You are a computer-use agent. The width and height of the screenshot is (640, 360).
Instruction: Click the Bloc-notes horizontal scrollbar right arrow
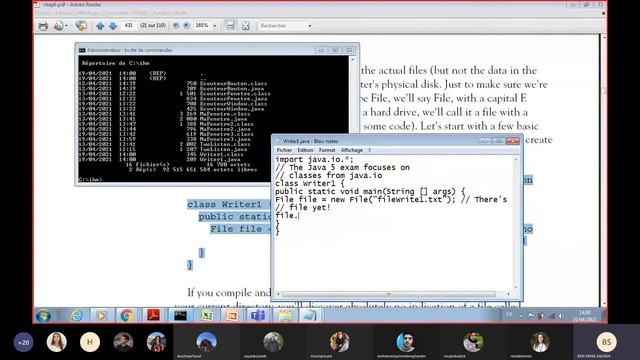click(x=509, y=294)
